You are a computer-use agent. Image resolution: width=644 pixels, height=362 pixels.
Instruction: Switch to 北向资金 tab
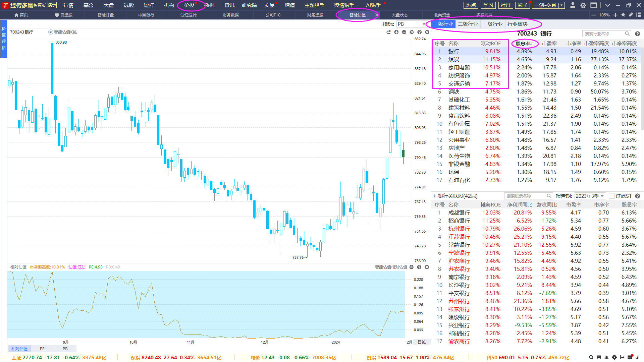click(442, 15)
